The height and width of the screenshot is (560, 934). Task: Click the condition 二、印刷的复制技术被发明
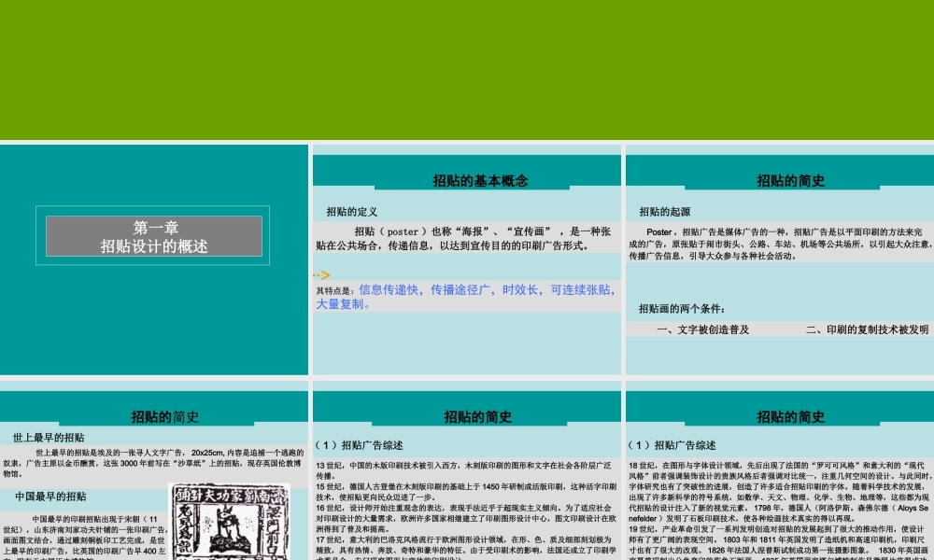868,329
